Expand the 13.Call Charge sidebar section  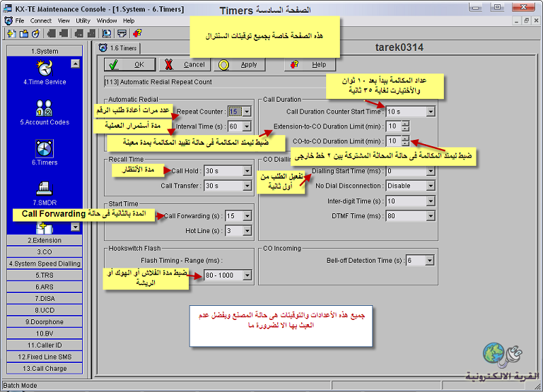pos(45,369)
